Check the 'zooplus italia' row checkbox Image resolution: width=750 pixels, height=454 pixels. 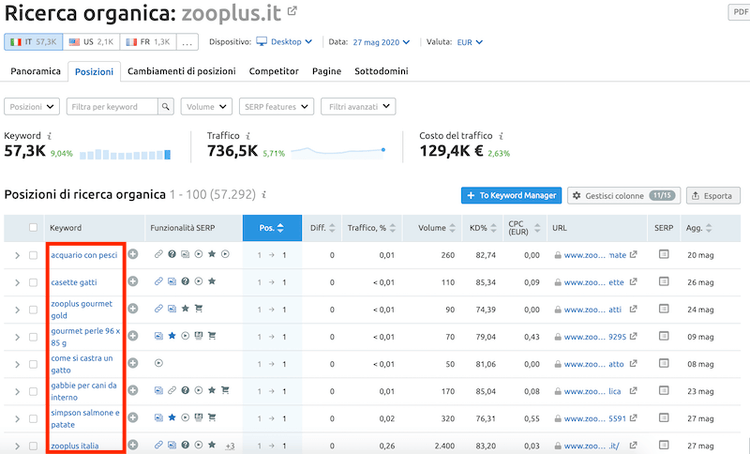[x=33, y=446]
